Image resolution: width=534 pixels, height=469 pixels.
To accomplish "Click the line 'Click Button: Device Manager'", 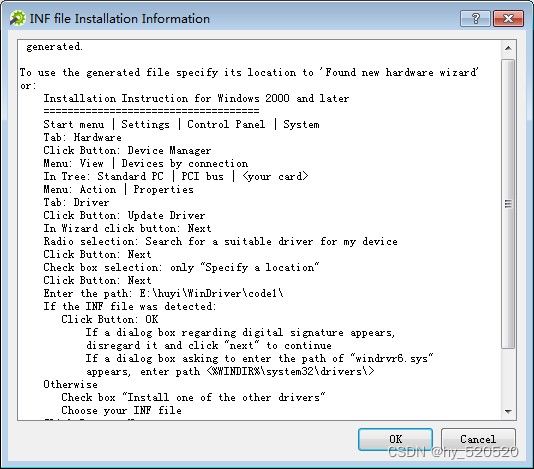I will click(127, 151).
